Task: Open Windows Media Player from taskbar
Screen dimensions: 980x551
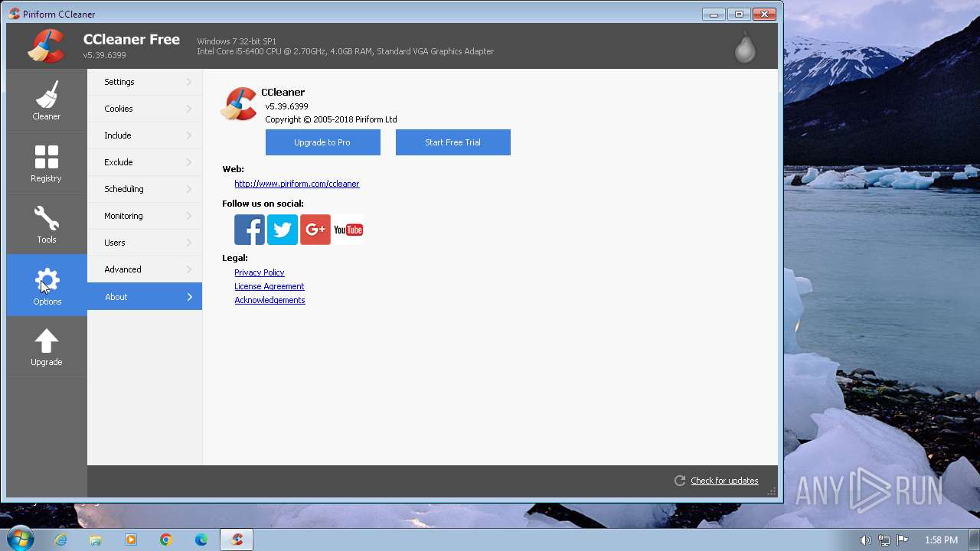Action: pyautogui.click(x=131, y=540)
